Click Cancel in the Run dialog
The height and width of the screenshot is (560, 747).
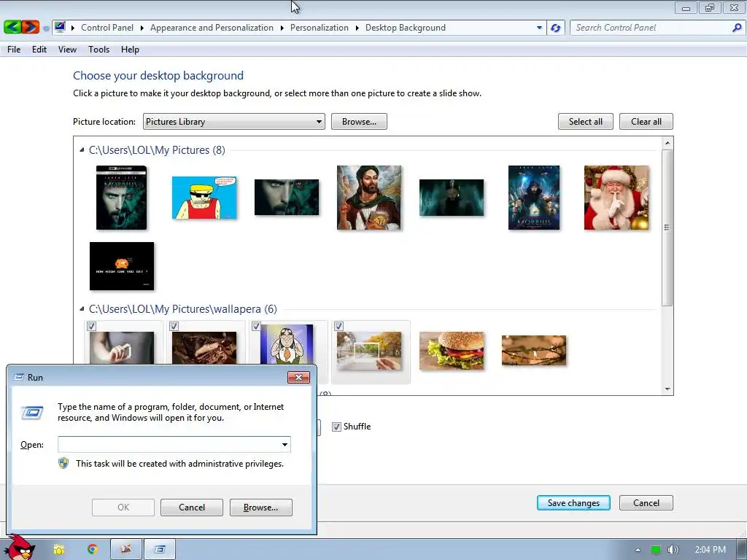click(192, 507)
